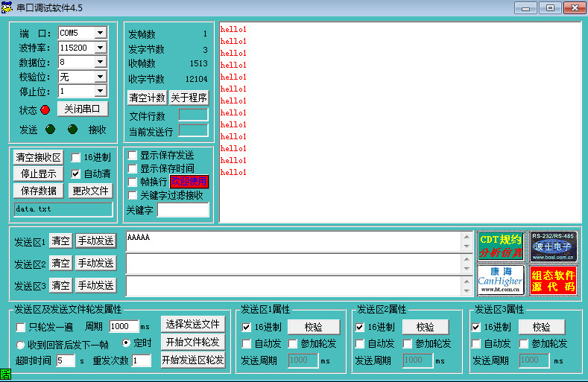Click the green 活 status icon at bottom-left
The image size is (588, 382).
pyautogui.click(x=6, y=374)
